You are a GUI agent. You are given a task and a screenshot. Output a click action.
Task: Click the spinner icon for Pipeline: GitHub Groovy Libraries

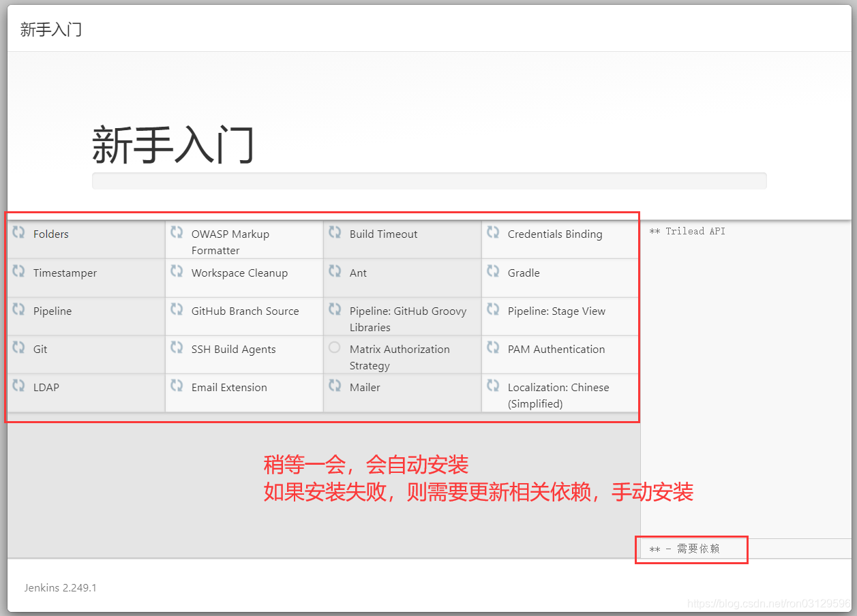coord(335,309)
